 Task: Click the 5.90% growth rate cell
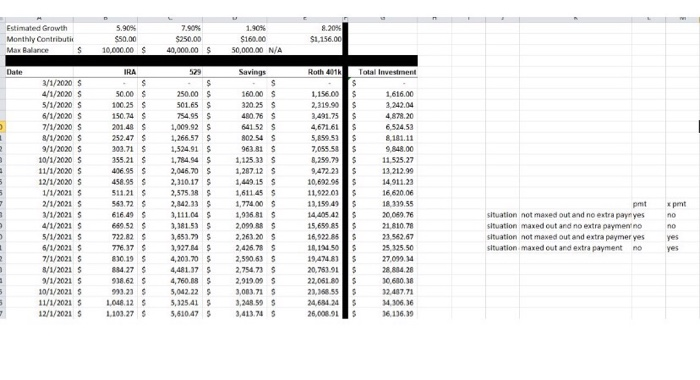[105, 28]
